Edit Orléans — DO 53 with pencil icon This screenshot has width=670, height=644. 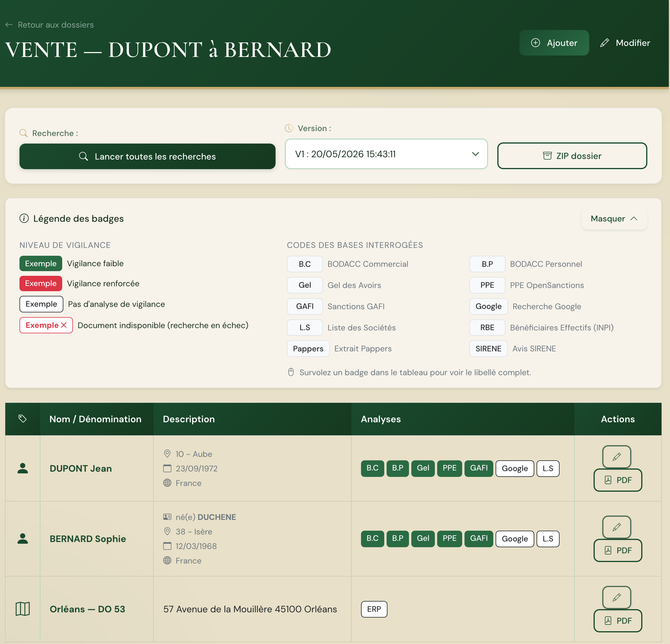616,598
